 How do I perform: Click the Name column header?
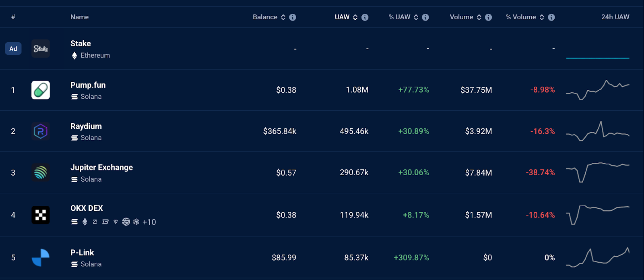click(79, 17)
